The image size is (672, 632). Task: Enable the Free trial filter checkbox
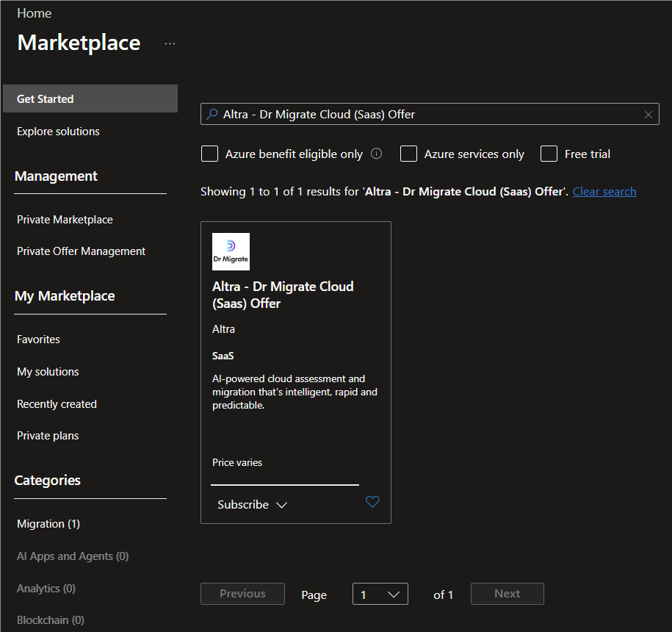549,154
